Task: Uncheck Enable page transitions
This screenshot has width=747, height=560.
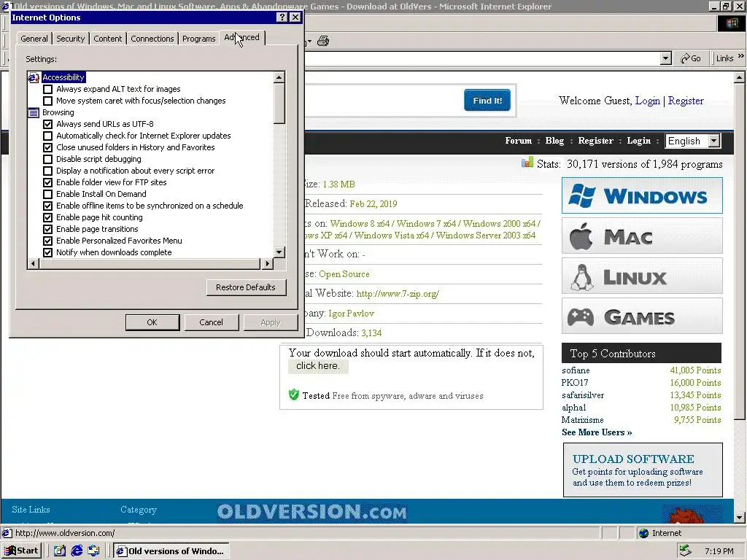Action: [x=47, y=229]
